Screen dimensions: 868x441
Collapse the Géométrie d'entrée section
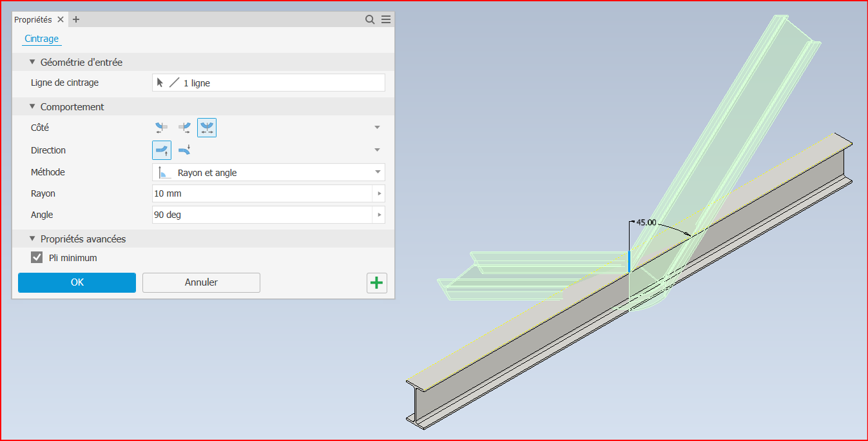[32, 63]
